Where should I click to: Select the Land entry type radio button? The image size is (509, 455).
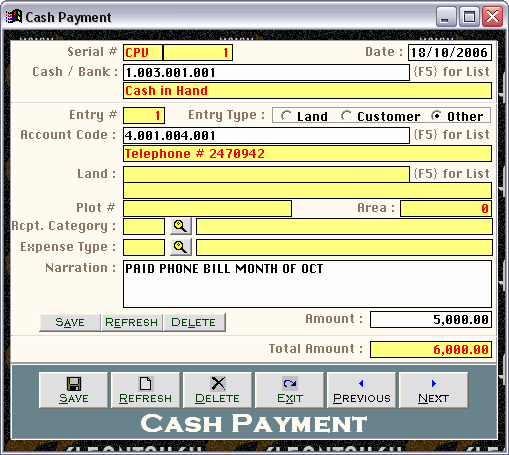point(286,116)
